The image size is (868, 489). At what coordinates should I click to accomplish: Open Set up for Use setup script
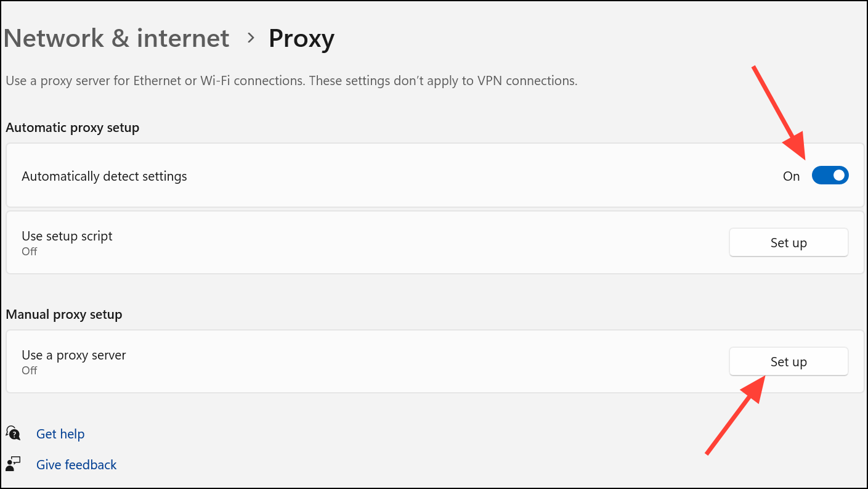pyautogui.click(x=789, y=242)
